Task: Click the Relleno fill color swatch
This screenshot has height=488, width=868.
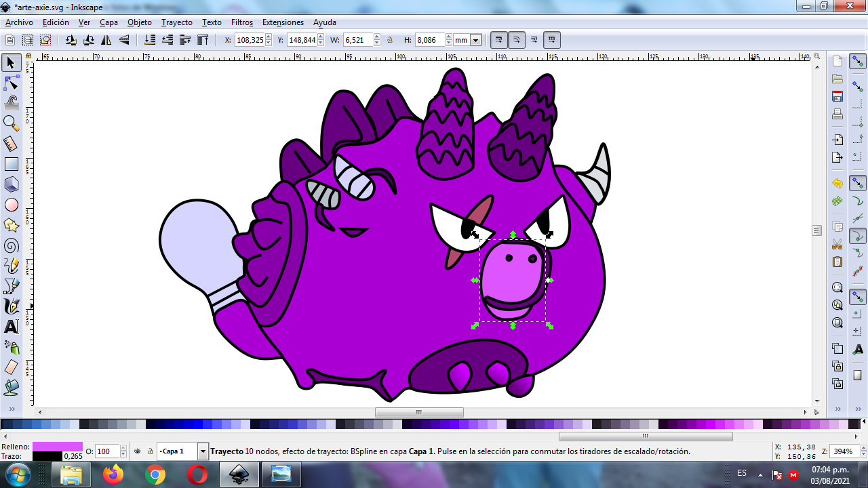Action: [58, 447]
